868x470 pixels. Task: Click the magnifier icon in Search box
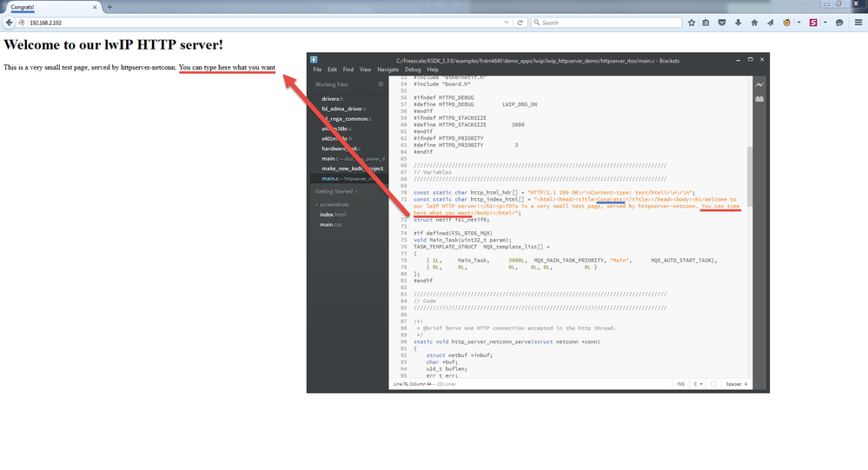[536, 23]
